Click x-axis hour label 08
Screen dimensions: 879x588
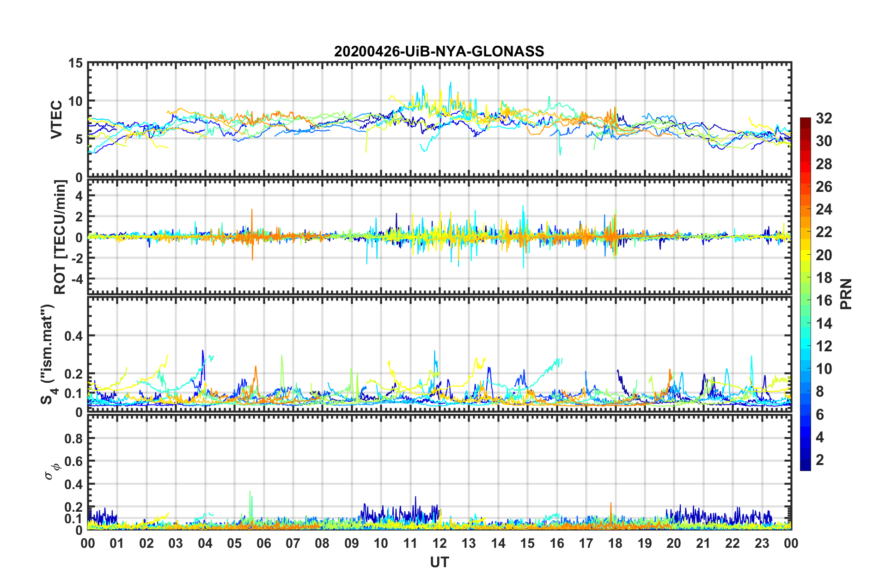point(322,543)
